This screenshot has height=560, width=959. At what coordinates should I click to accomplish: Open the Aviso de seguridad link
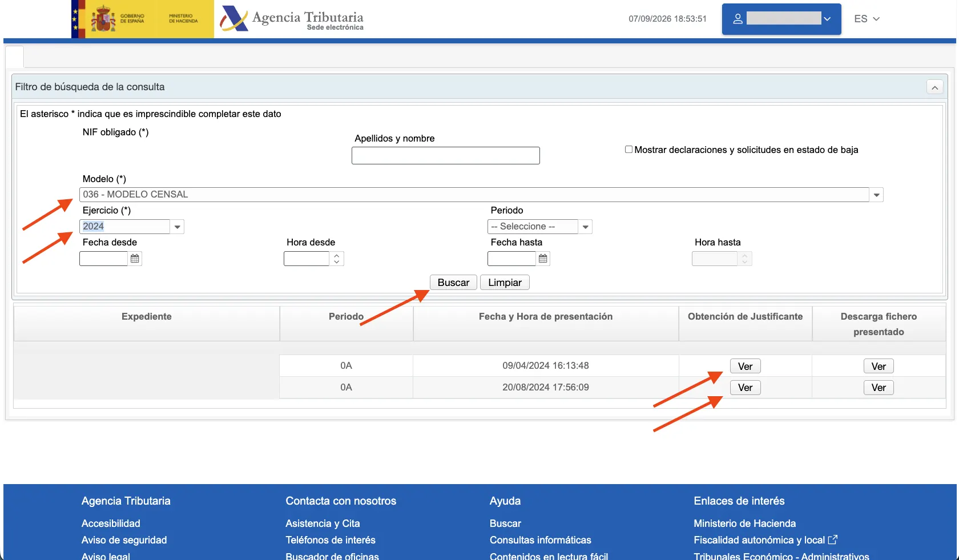(x=124, y=540)
